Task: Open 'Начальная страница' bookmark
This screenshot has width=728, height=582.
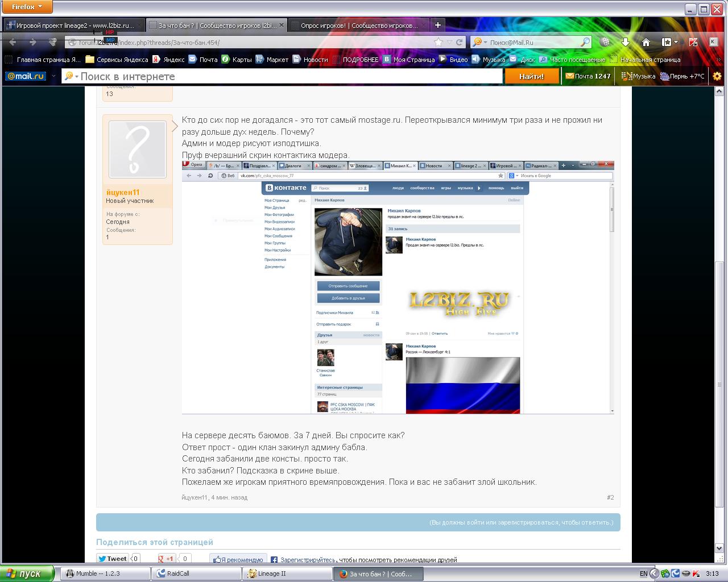Action: click(x=646, y=59)
